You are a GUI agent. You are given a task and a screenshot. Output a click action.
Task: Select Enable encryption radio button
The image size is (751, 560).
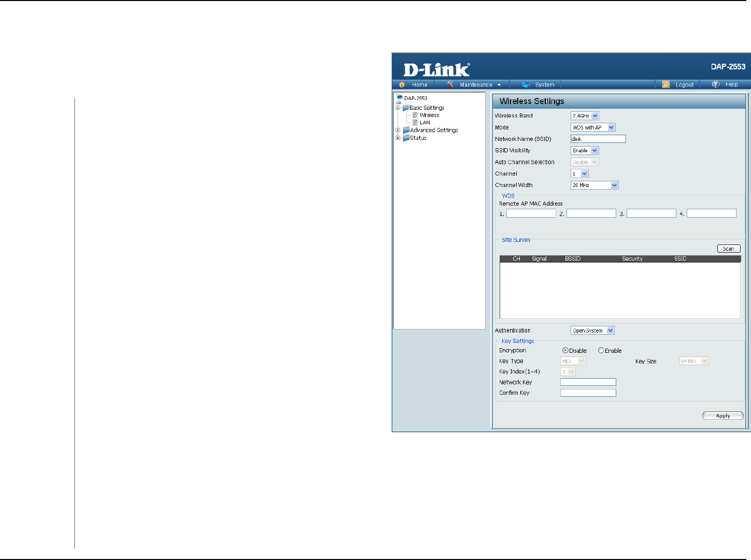pyautogui.click(x=601, y=351)
